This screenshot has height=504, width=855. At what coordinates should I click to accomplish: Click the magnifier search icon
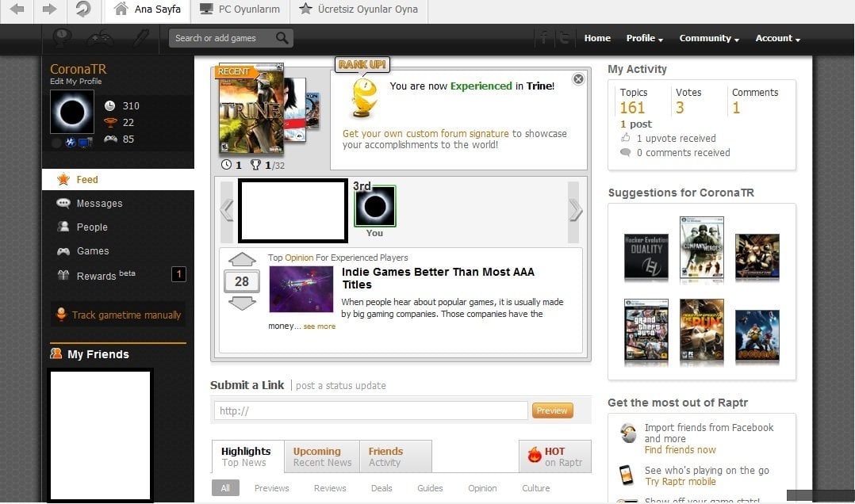[x=282, y=38]
